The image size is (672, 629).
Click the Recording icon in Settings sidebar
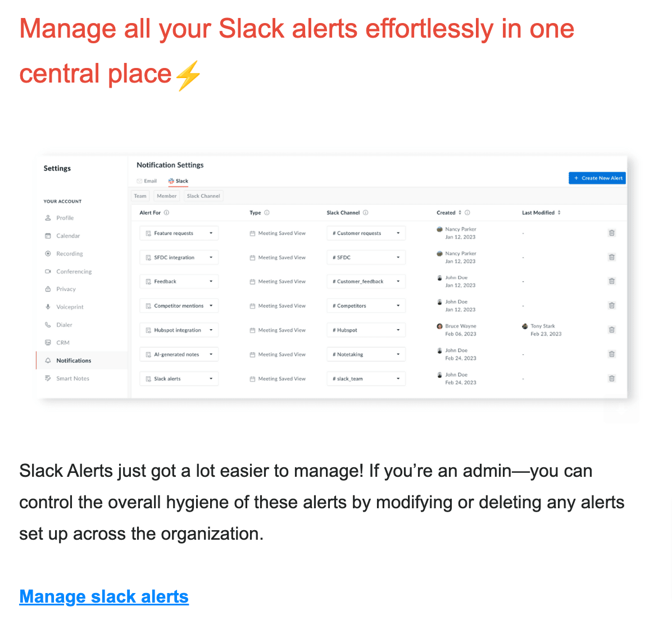pyautogui.click(x=48, y=253)
